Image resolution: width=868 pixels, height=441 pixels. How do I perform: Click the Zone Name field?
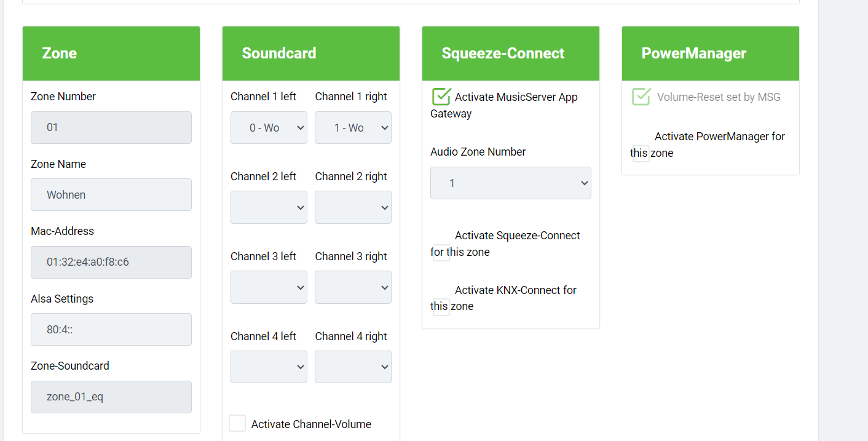click(111, 195)
